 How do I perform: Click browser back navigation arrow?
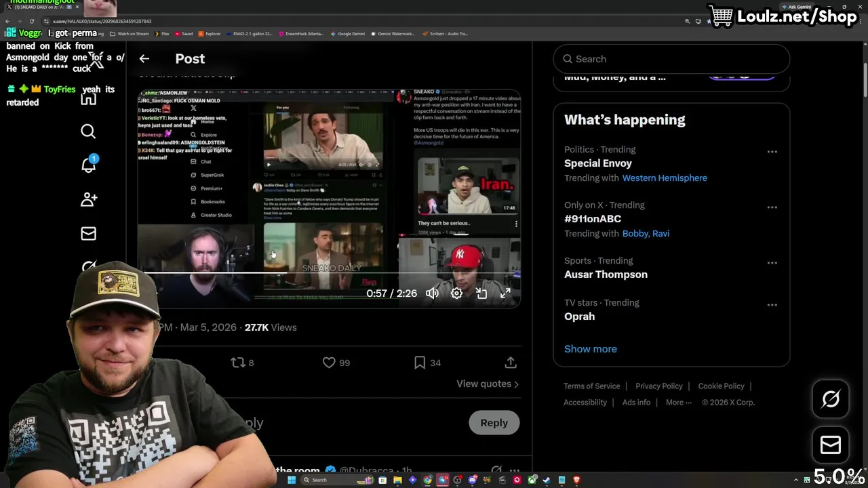click(8, 21)
